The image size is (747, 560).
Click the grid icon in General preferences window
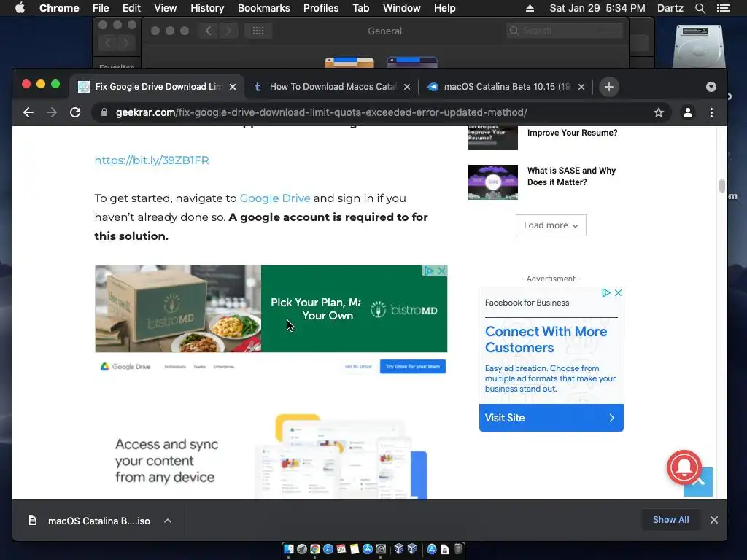[258, 31]
